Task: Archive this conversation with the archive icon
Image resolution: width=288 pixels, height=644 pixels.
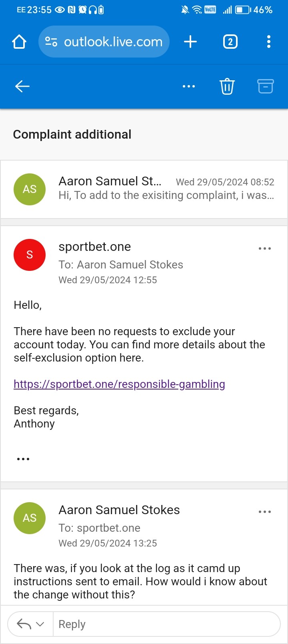Action: [x=265, y=86]
